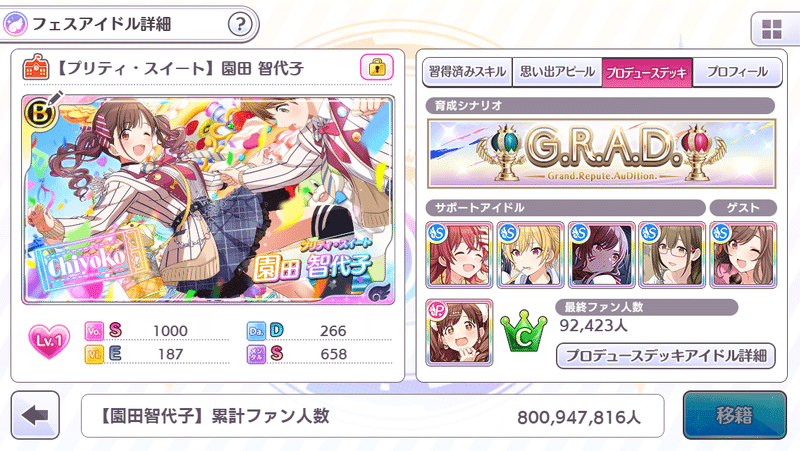Tap the green C rank crown icon
Screen dimensions: 800x451
tap(524, 332)
